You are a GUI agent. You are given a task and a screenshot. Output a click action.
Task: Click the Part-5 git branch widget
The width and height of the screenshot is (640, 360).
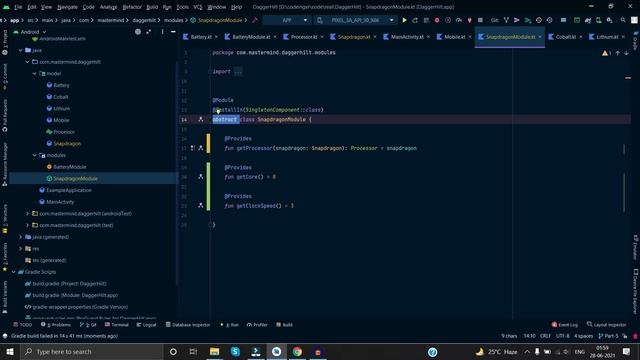[608, 336]
